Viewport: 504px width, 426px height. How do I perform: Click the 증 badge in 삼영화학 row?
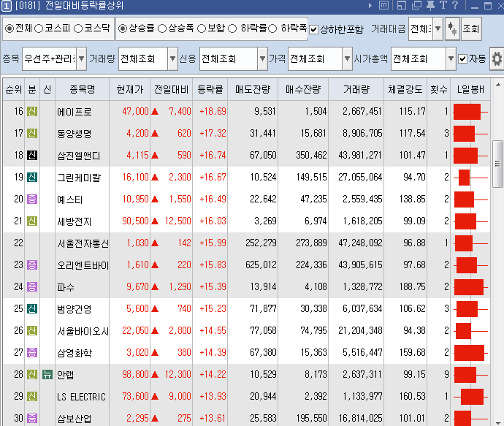(32, 353)
